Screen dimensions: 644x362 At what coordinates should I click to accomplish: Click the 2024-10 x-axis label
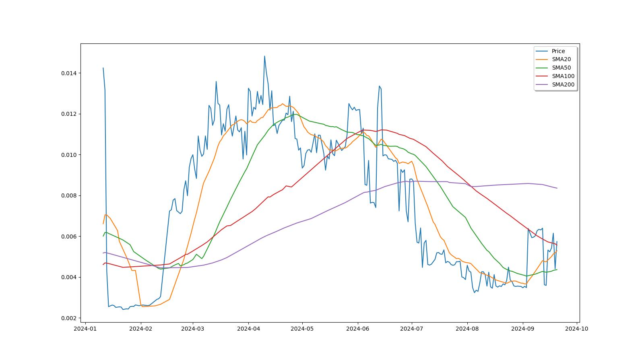576,329
